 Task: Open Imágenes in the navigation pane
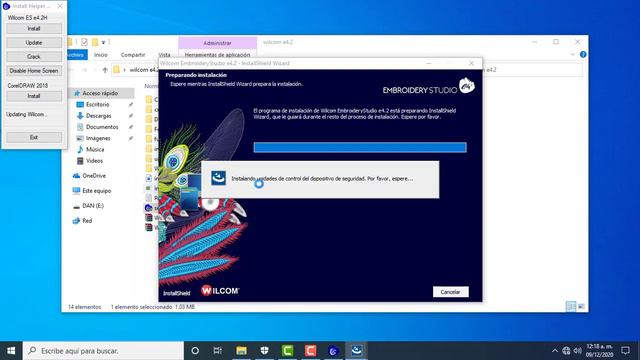pos(98,138)
